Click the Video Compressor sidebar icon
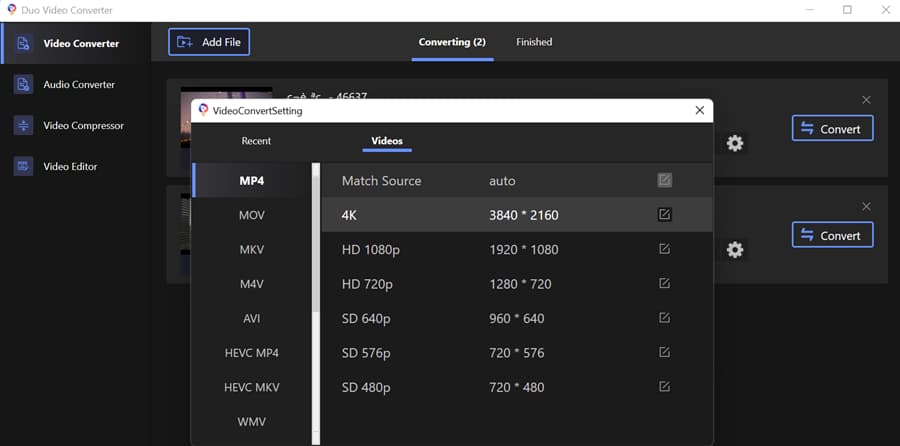The image size is (900, 446). click(23, 125)
